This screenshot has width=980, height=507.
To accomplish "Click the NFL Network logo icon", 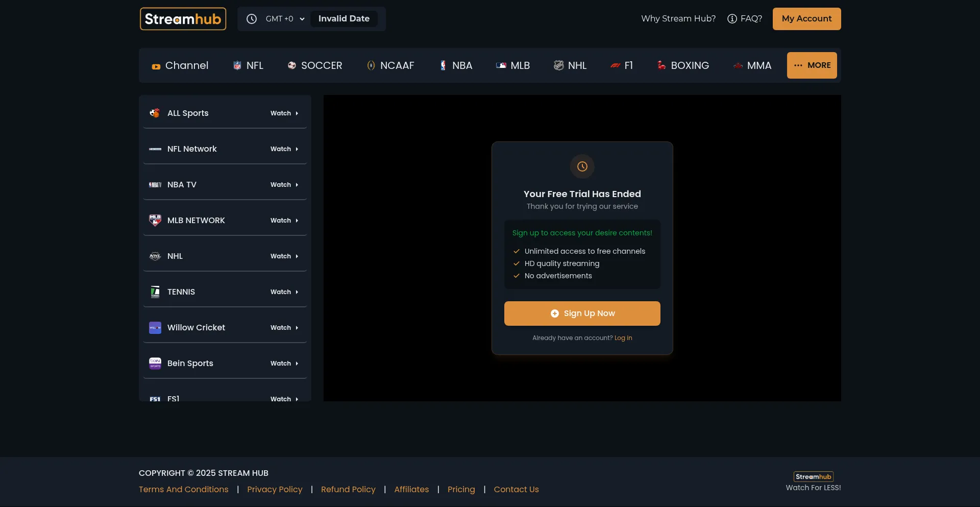I will pos(155,149).
